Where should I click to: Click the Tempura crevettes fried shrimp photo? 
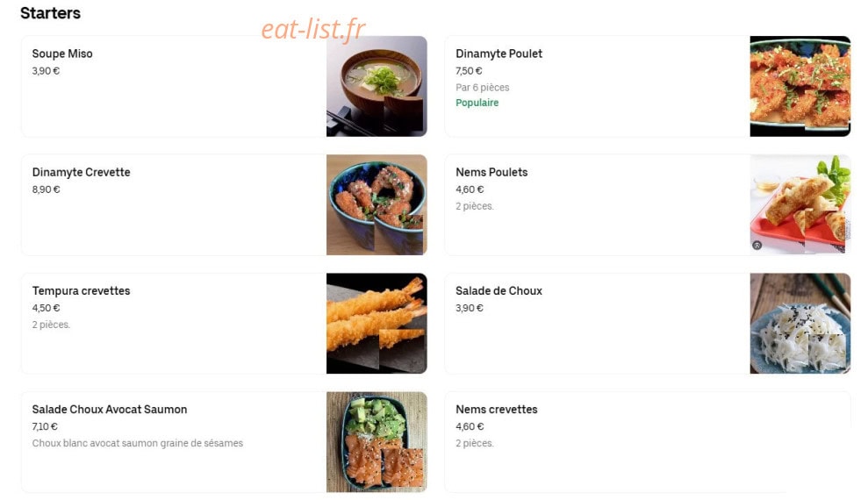point(377,324)
